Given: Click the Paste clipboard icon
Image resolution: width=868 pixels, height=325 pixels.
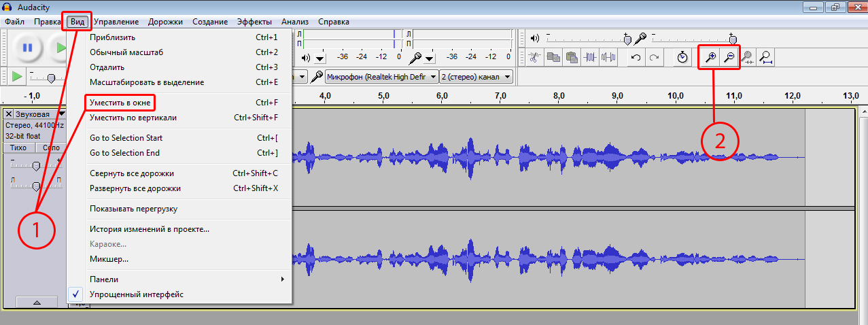Looking at the screenshot, I should pos(571,58).
